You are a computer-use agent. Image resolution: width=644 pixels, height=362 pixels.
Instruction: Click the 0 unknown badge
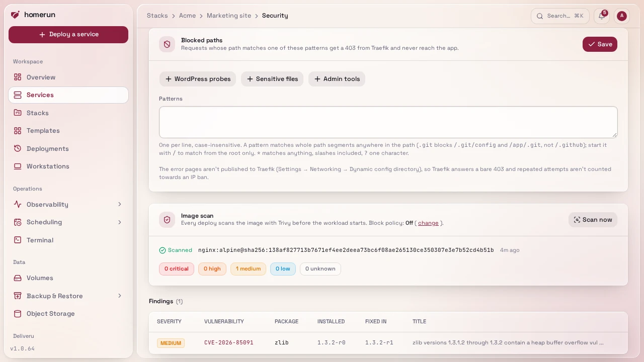[x=320, y=269]
